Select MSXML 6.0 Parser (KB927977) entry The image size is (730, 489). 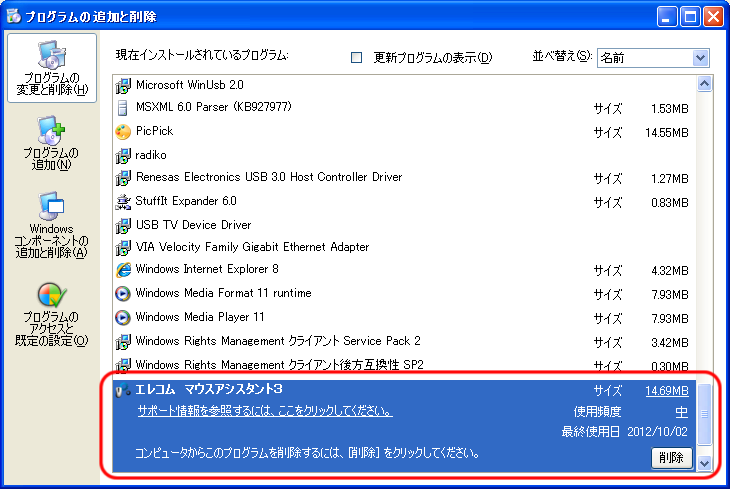(x=404, y=108)
